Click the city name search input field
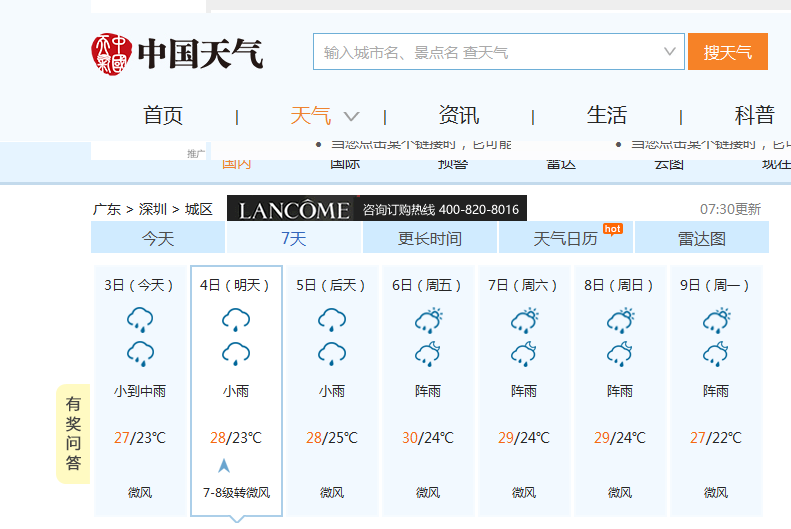This screenshot has height=529, width=791. pyautogui.click(x=485, y=52)
